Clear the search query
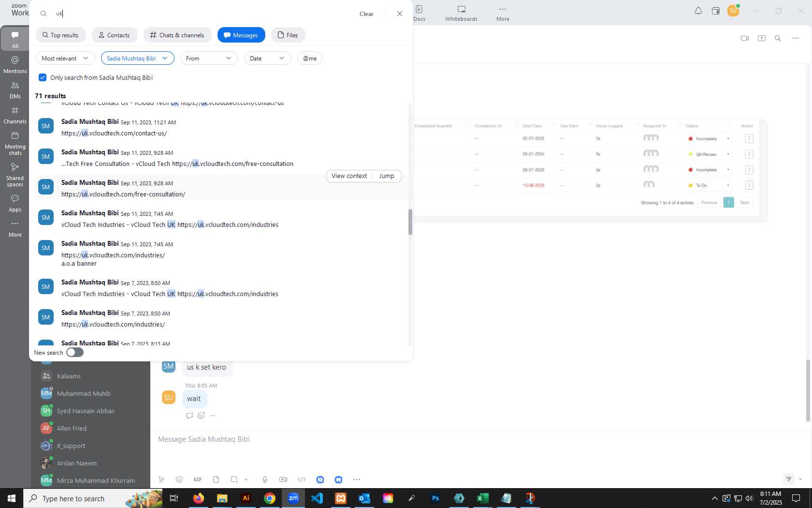The image size is (812, 508). [x=366, y=14]
